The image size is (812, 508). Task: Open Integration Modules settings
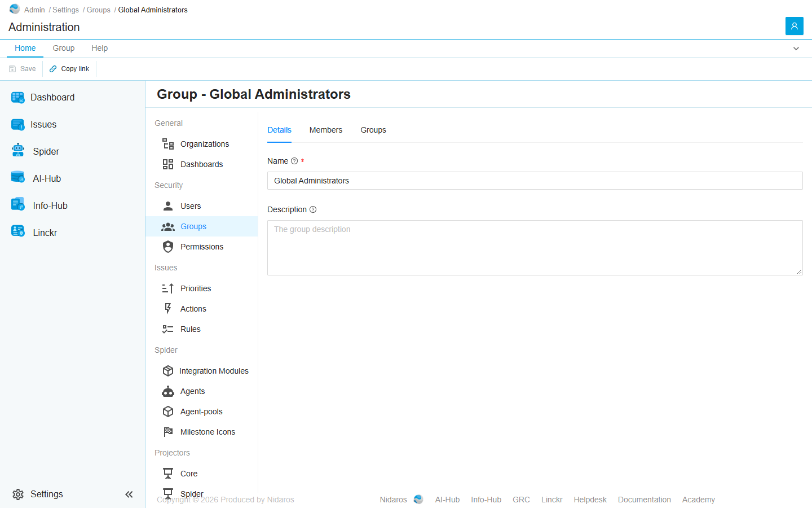coord(202,371)
